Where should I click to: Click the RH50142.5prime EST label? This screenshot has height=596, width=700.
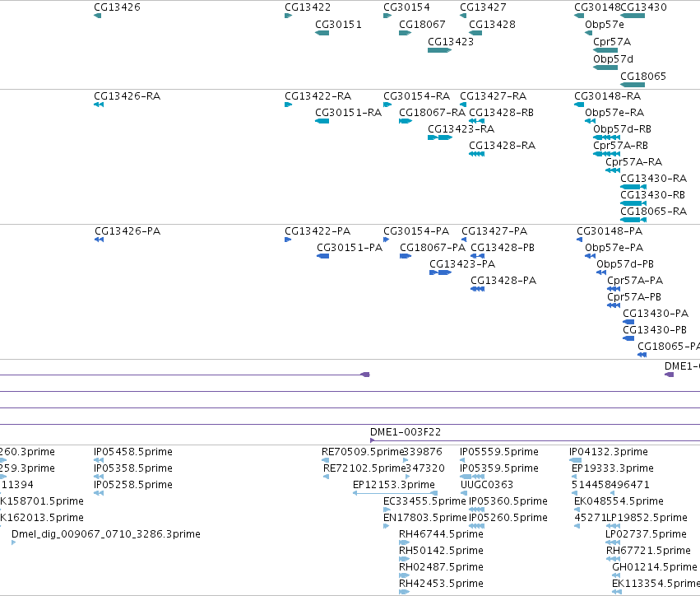[x=441, y=551]
